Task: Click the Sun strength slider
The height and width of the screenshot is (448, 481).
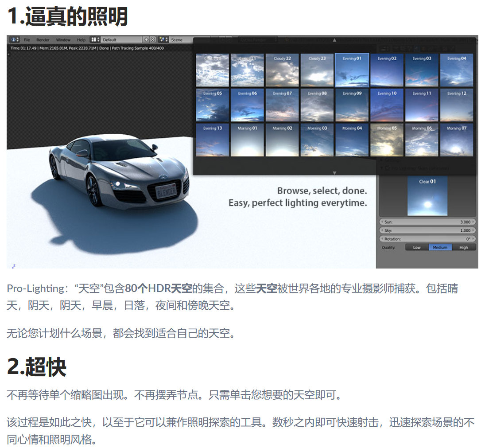Action: point(427,222)
